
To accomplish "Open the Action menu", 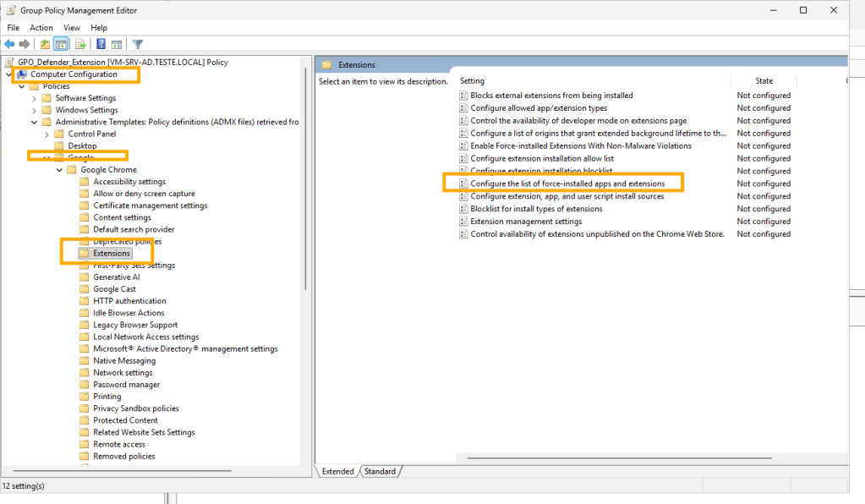I will (x=41, y=28).
